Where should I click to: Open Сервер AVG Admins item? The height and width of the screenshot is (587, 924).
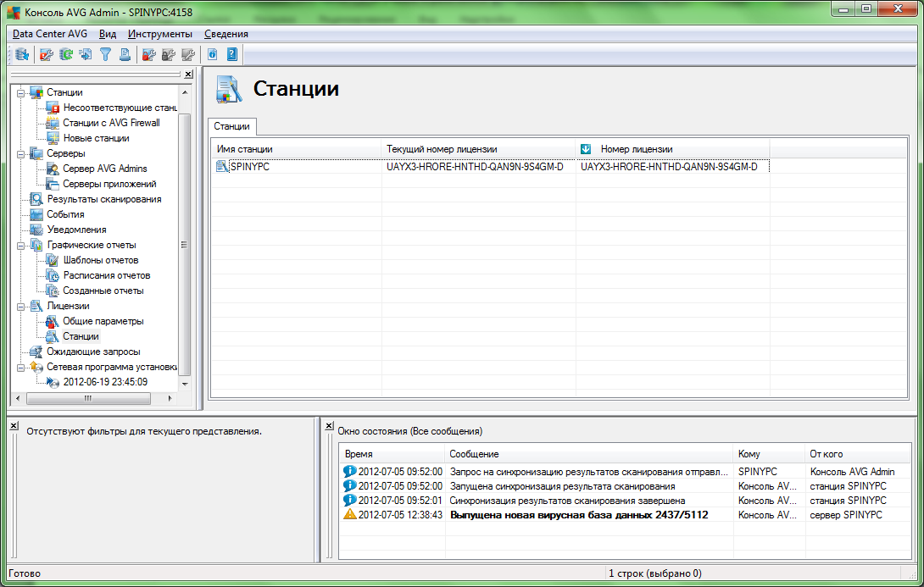(x=105, y=169)
